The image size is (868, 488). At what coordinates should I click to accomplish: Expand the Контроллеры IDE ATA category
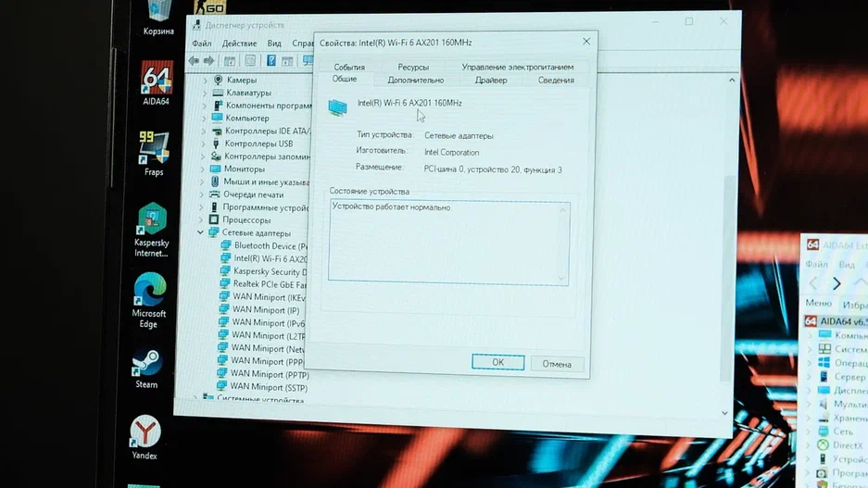pyautogui.click(x=203, y=131)
